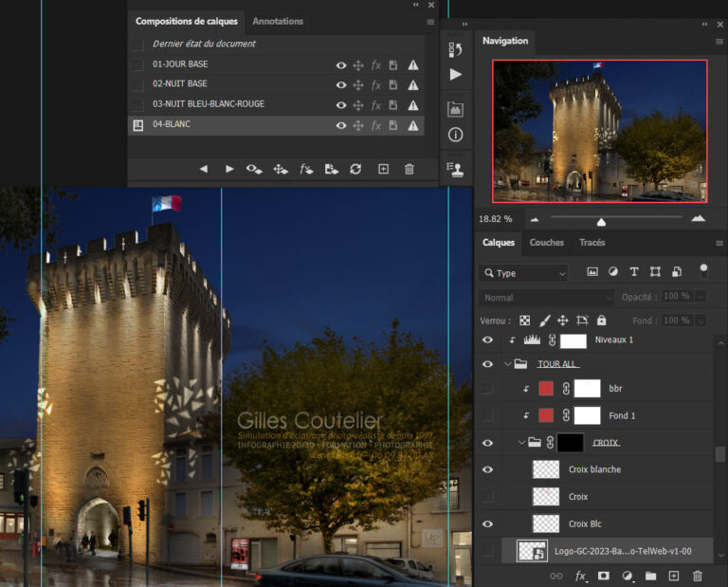Apply the next layer comp arrow
The height and width of the screenshot is (587, 728).
pos(229,169)
